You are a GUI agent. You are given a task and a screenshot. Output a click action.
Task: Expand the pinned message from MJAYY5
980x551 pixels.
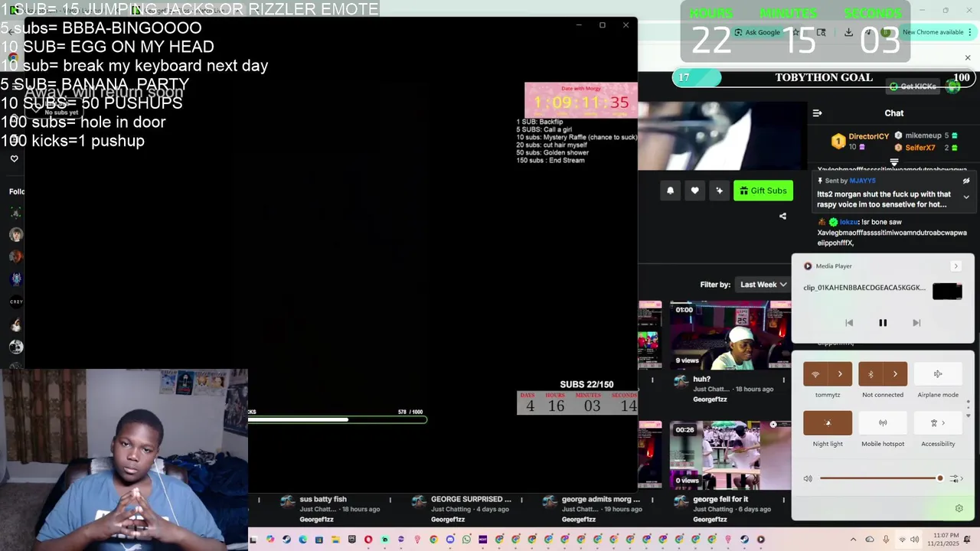[x=966, y=197]
